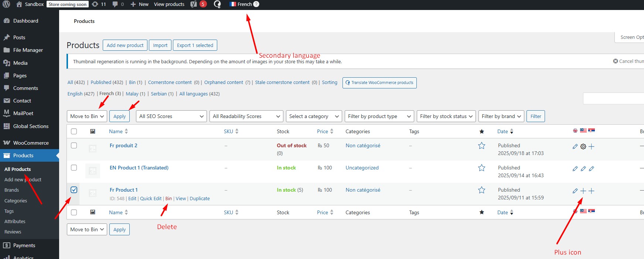The height and width of the screenshot is (259, 644).
Task: Check the Fr produit 2 row checkbox
Action: 74,145
